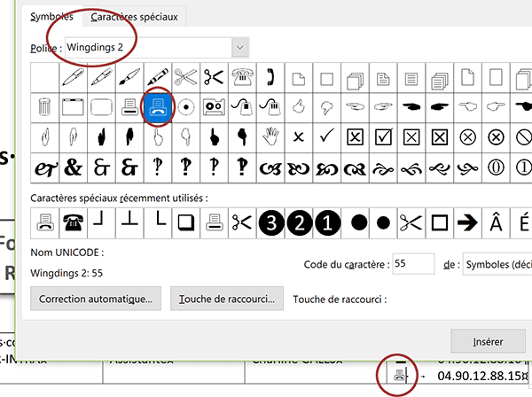Open the 'de : Symboles' dropdown
Screen dimensions: 532x397
[x=497, y=264]
